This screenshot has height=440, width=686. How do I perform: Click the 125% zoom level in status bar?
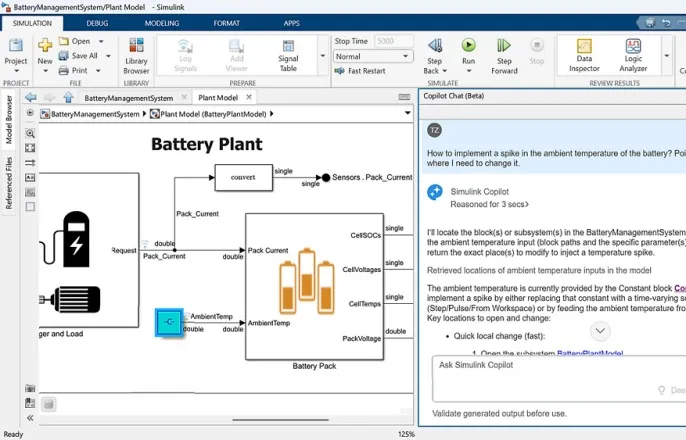(406, 434)
